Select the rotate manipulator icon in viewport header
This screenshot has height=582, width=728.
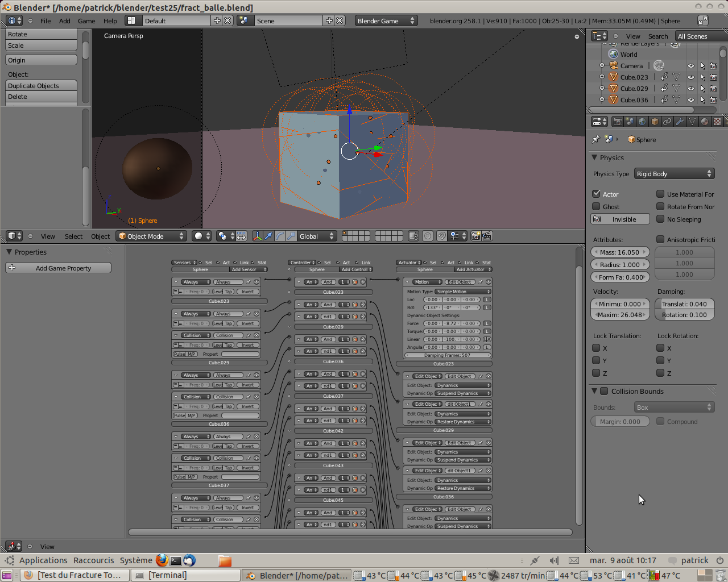[278, 236]
